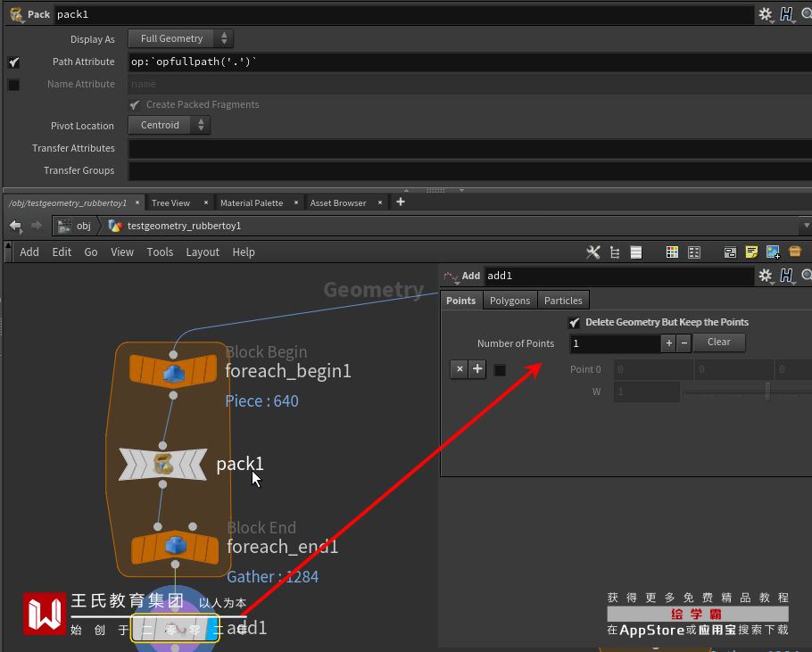Screen dimensions: 812x652
Task: Open the Tree View pane tab
Action: (171, 202)
